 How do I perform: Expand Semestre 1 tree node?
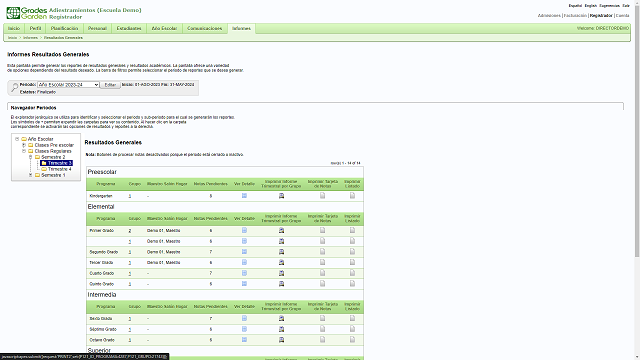tap(30, 175)
